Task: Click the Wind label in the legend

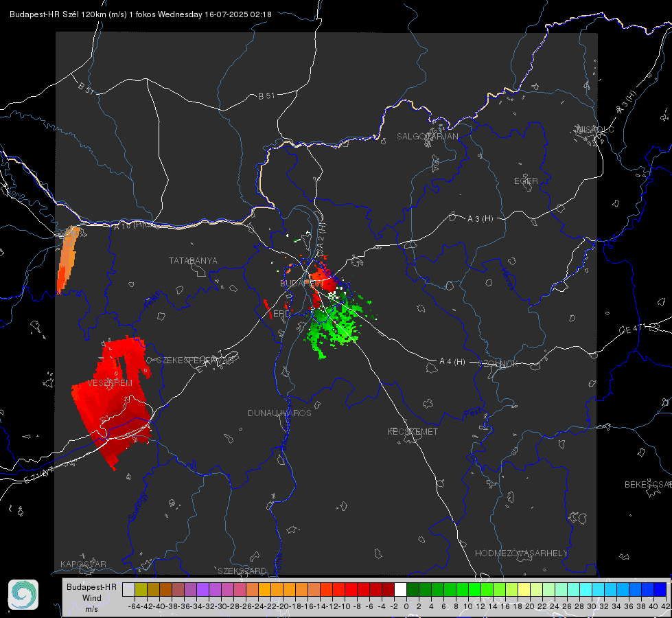Action: 92,598
